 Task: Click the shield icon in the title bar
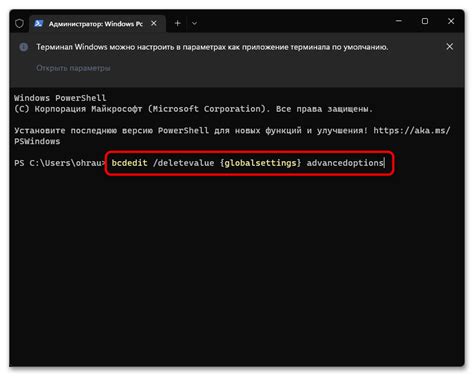(x=19, y=23)
